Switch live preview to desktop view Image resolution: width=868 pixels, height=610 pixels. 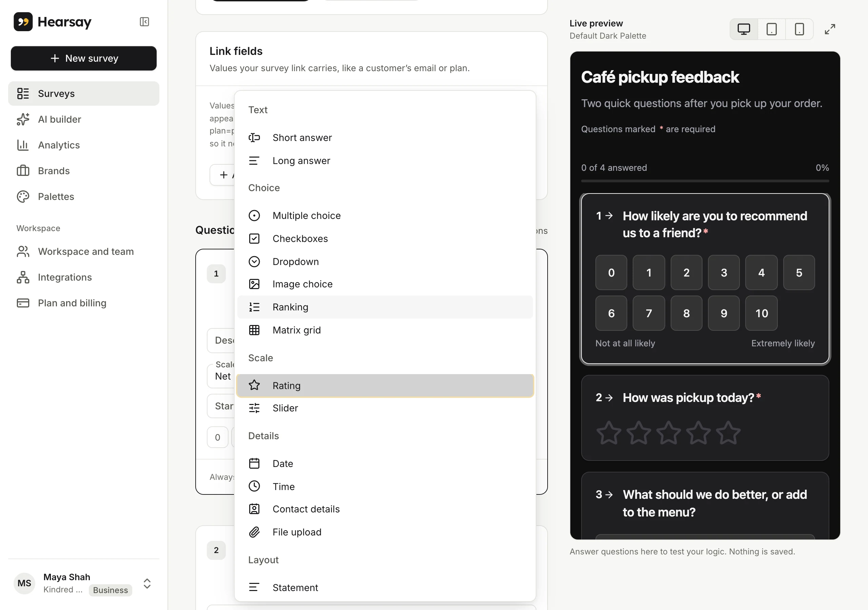click(x=744, y=29)
